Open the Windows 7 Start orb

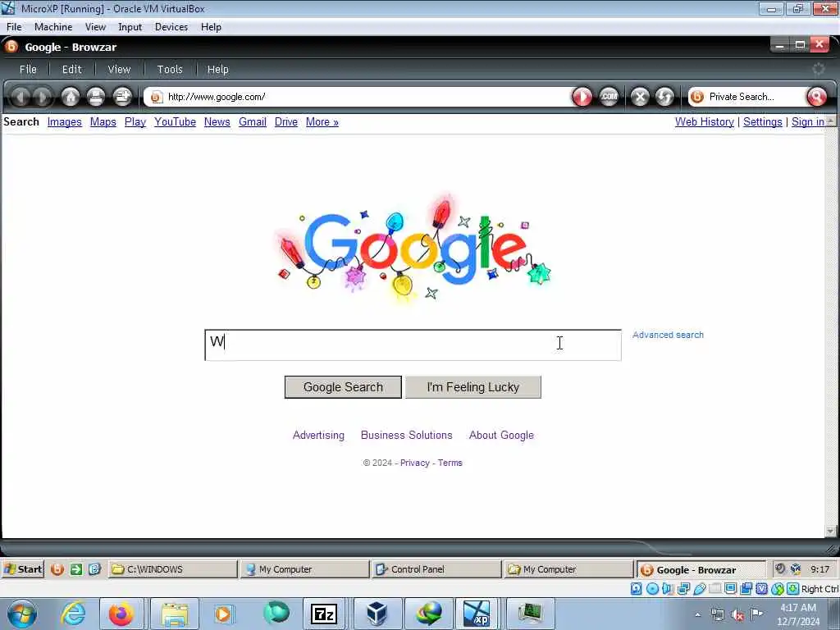(x=22, y=614)
